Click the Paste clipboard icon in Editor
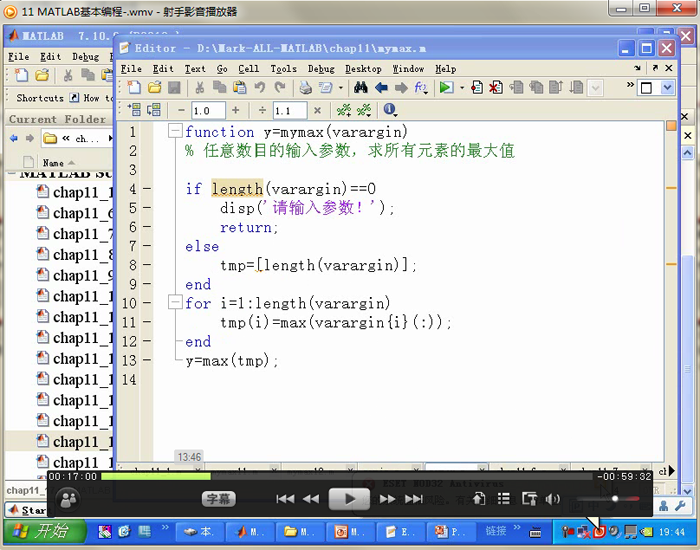The height and width of the screenshot is (550, 700). pyautogui.click(x=240, y=87)
